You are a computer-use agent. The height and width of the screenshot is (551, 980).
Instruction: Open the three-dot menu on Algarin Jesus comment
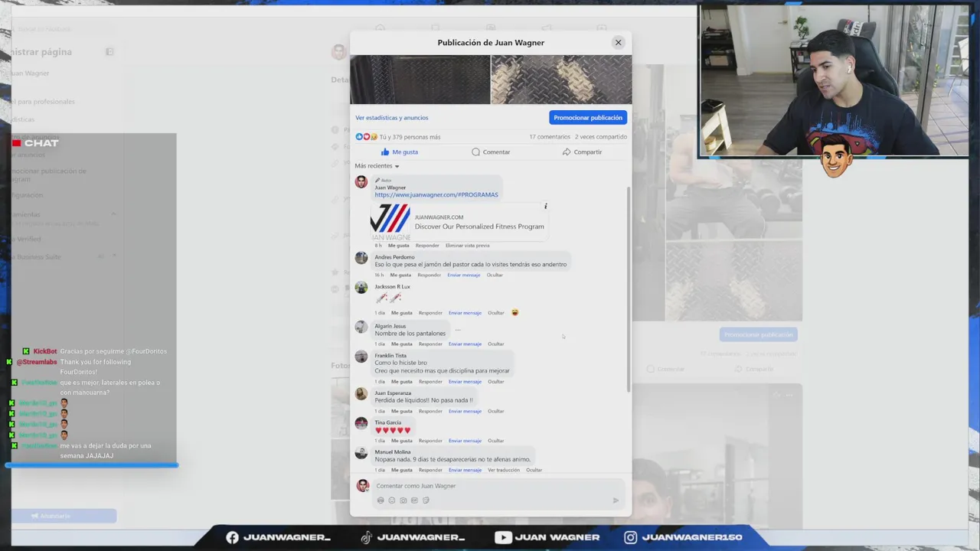[x=458, y=330]
